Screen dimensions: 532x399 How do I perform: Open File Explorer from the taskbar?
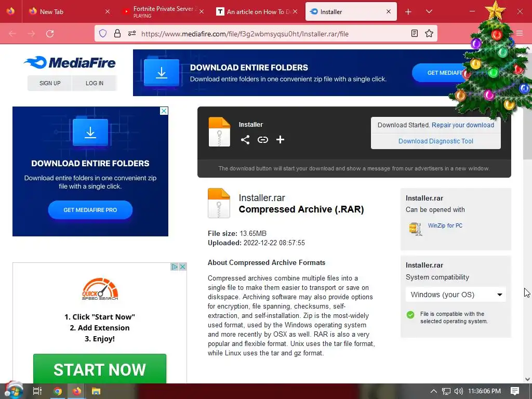point(96,391)
